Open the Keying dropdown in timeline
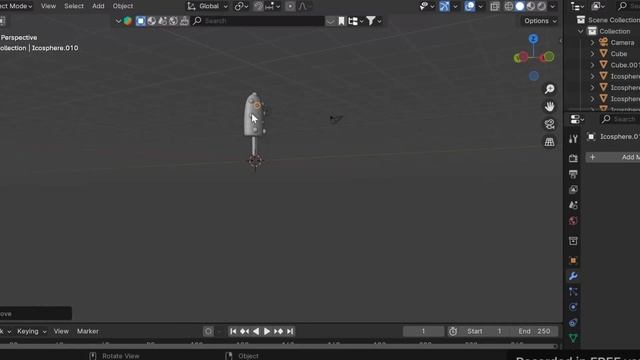640x360 pixels. coord(32,331)
